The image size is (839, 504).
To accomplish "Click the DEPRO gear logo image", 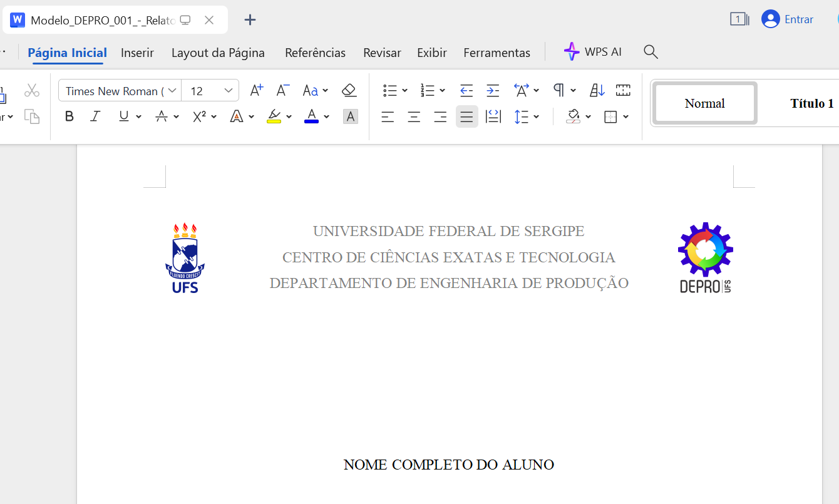I will (705, 257).
